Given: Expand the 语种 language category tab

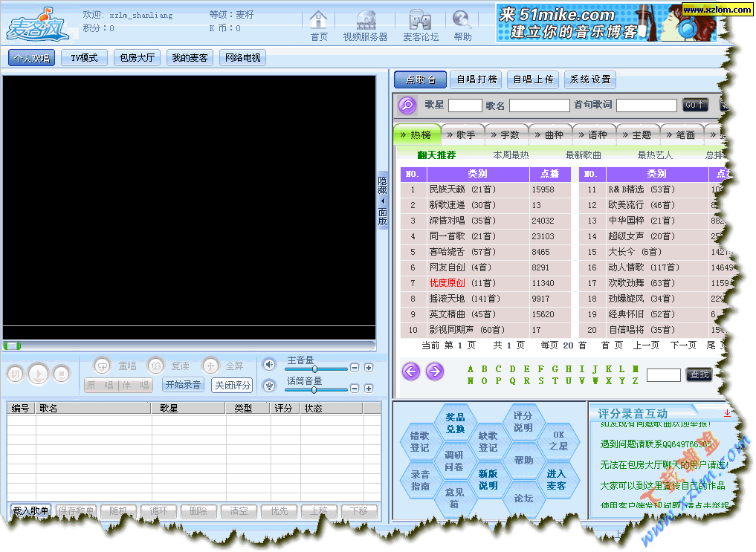Looking at the screenshot, I should click(x=594, y=135).
